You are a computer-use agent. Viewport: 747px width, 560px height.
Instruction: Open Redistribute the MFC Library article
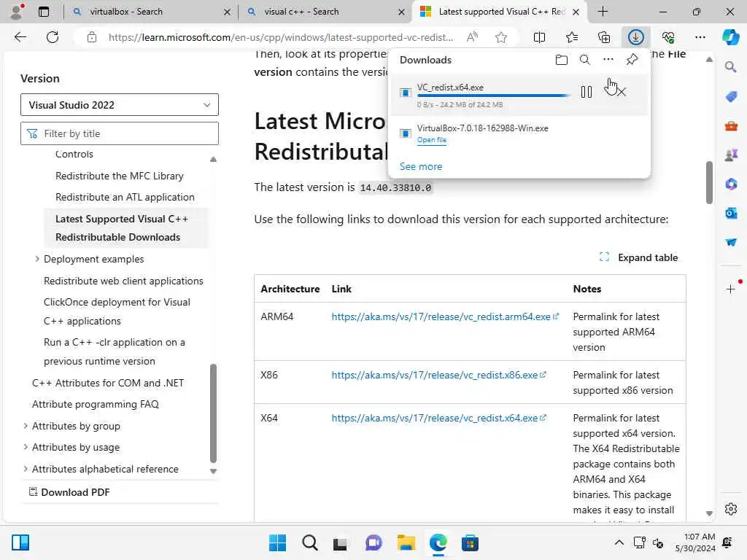[119, 176]
